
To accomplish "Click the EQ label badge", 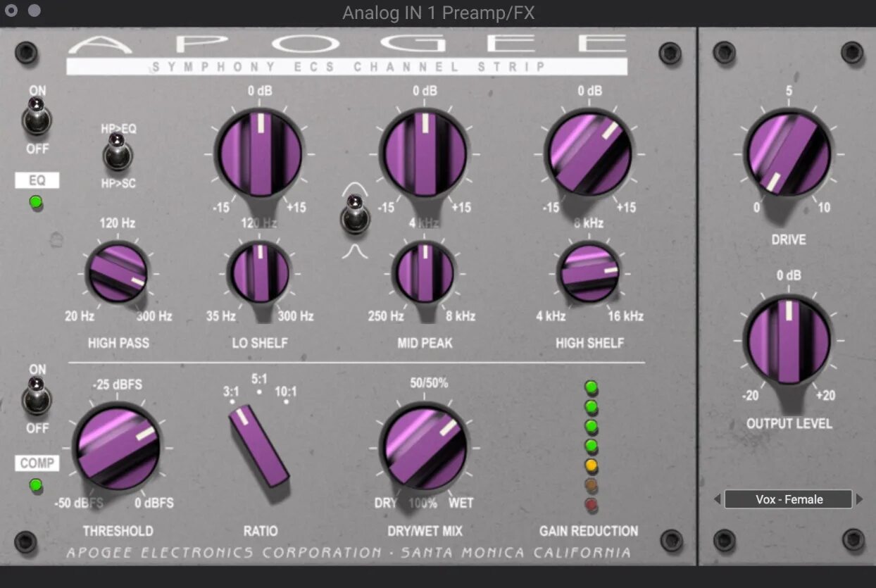I will point(37,180).
